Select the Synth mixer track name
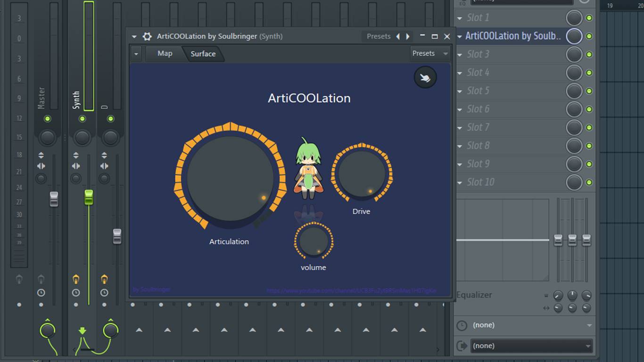This screenshot has width=644, height=362. [x=76, y=100]
